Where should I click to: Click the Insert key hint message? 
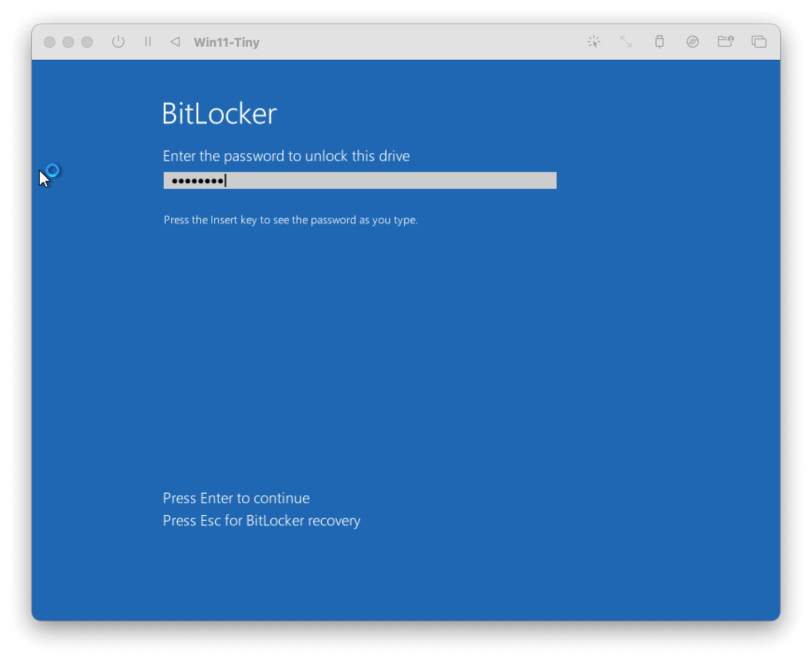tap(291, 220)
